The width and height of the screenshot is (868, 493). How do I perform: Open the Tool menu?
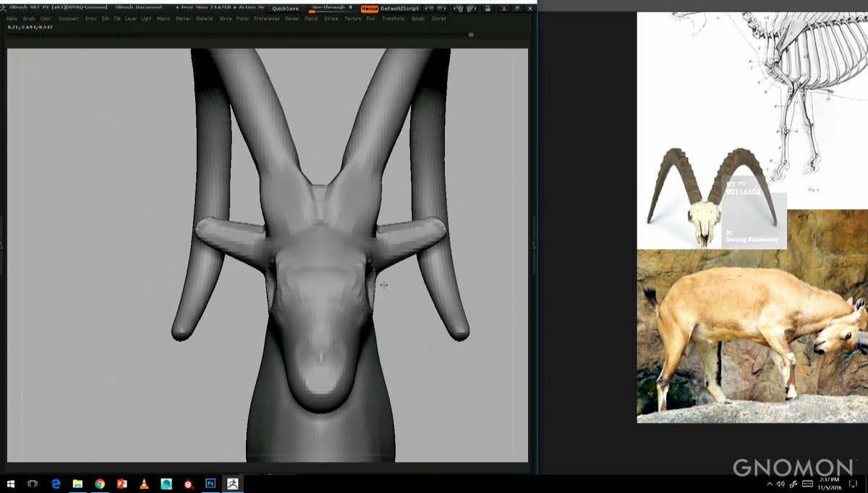point(371,19)
